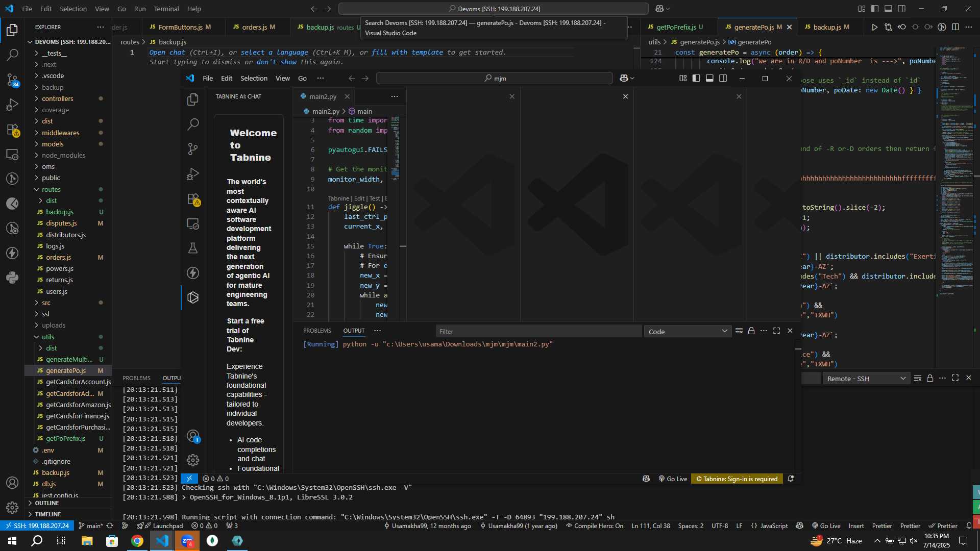
Task: Click Tabnine: Sign-in is required button
Action: (737, 479)
